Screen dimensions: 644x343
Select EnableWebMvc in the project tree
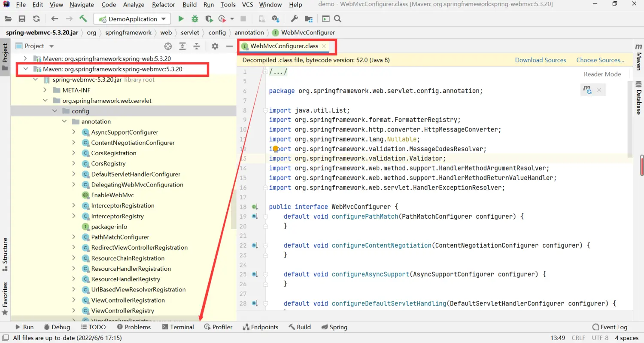coord(112,195)
